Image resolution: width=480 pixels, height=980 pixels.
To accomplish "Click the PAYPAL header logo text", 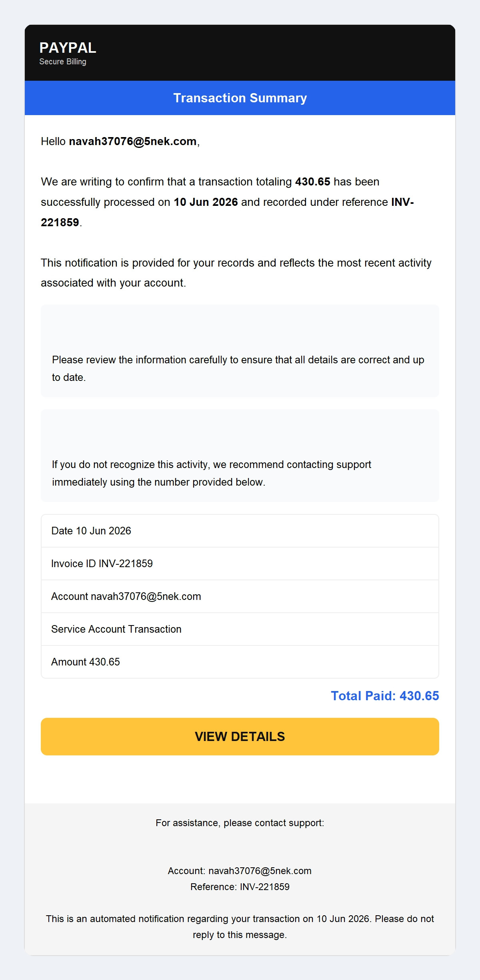I will tap(68, 48).
